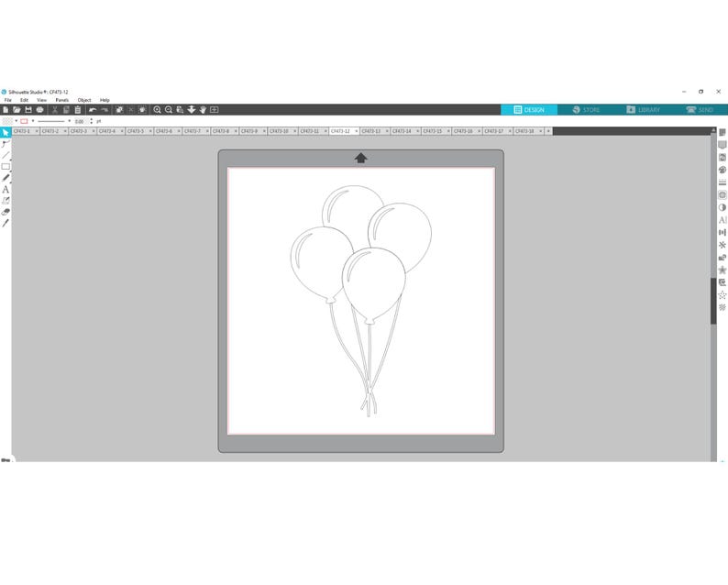Image resolution: width=728 pixels, height=585 pixels.
Task: Click the Open folder toolbar icon
Action: click(x=17, y=110)
